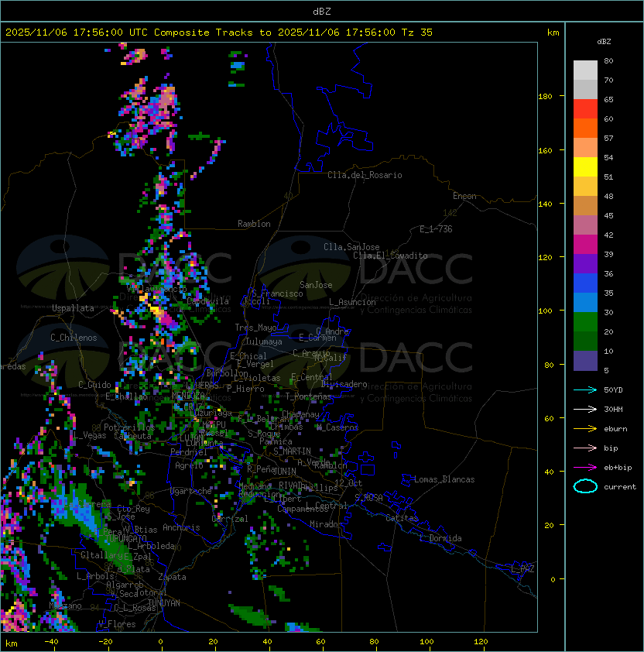Select the pink bip arrow in legend

click(585, 448)
